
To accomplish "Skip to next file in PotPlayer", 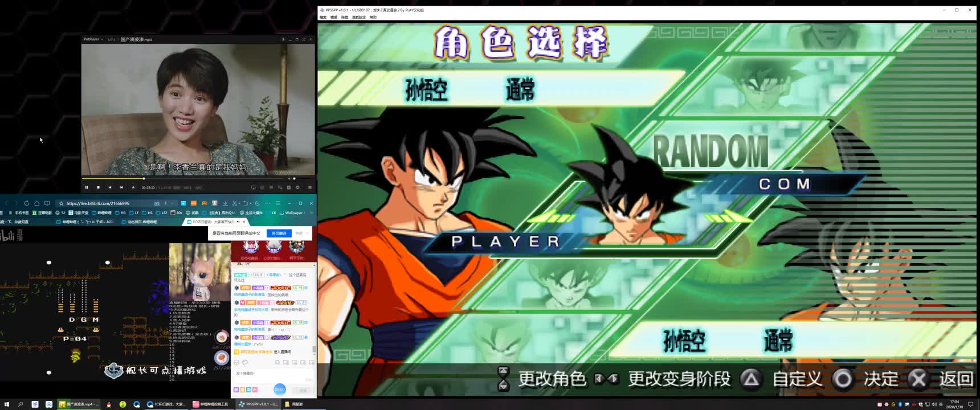I will pyautogui.click(x=121, y=187).
